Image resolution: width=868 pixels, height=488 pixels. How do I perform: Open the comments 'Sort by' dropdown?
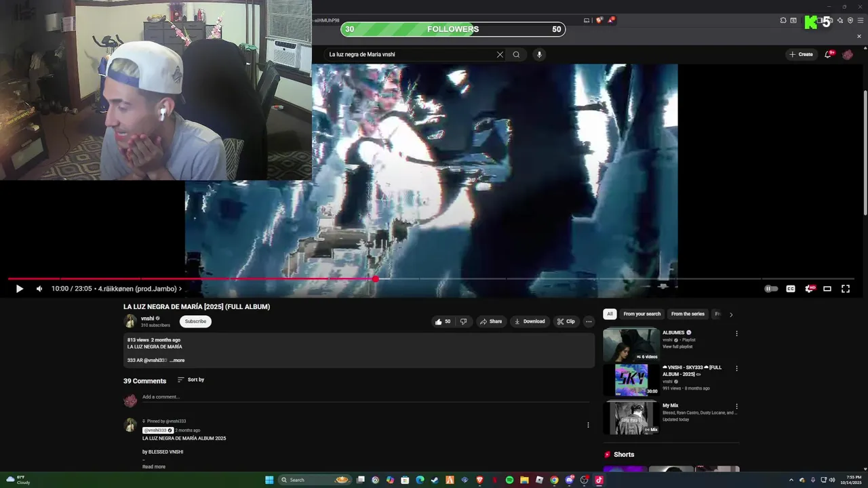pyautogui.click(x=191, y=380)
